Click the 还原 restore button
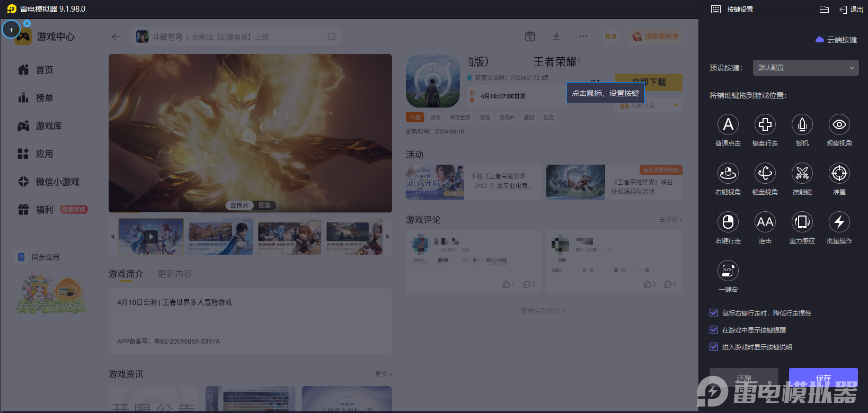This screenshot has height=413, width=868. 744,378
